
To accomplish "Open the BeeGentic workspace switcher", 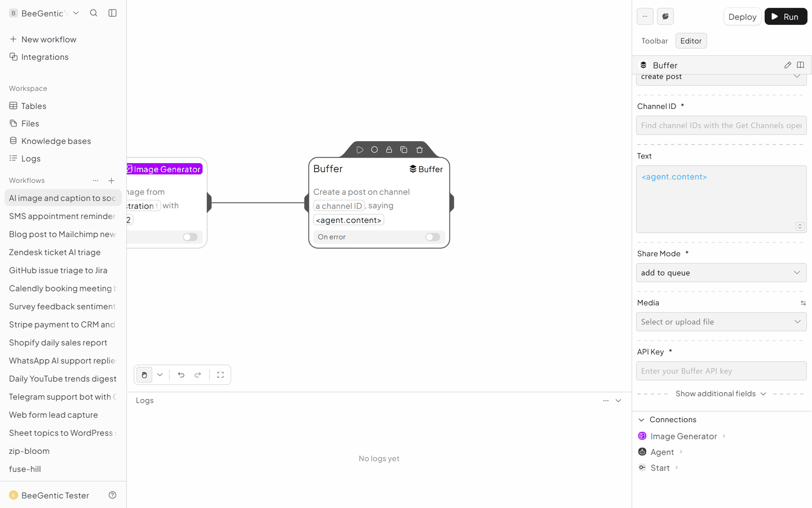I will (x=44, y=13).
